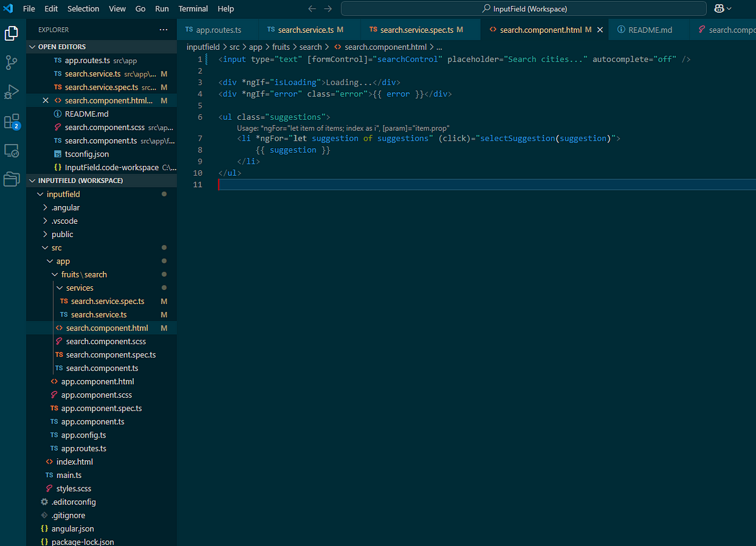Open the Remote Explorer icon
The image size is (756, 546).
11,151
